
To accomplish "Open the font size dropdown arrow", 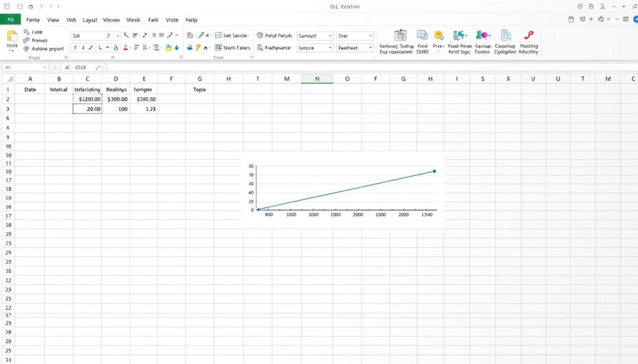I will [x=118, y=35].
